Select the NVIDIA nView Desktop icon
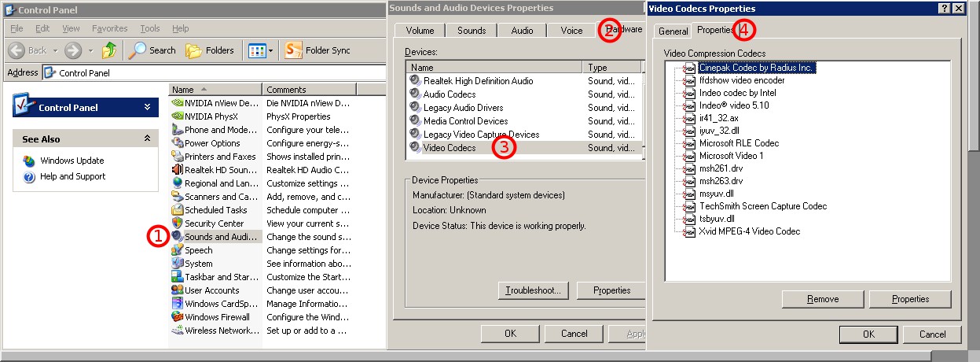 click(x=178, y=103)
